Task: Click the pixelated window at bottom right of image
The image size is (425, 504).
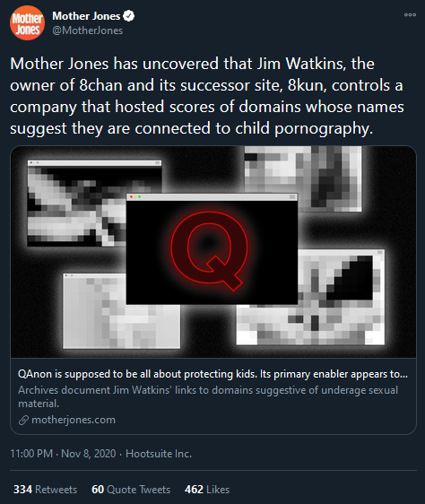Action: [342, 325]
